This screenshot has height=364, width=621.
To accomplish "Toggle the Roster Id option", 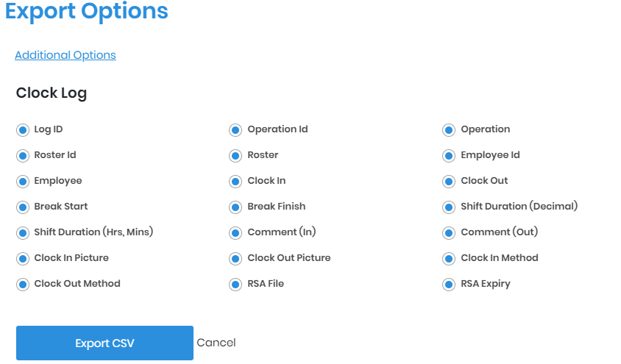I will [x=22, y=156].
